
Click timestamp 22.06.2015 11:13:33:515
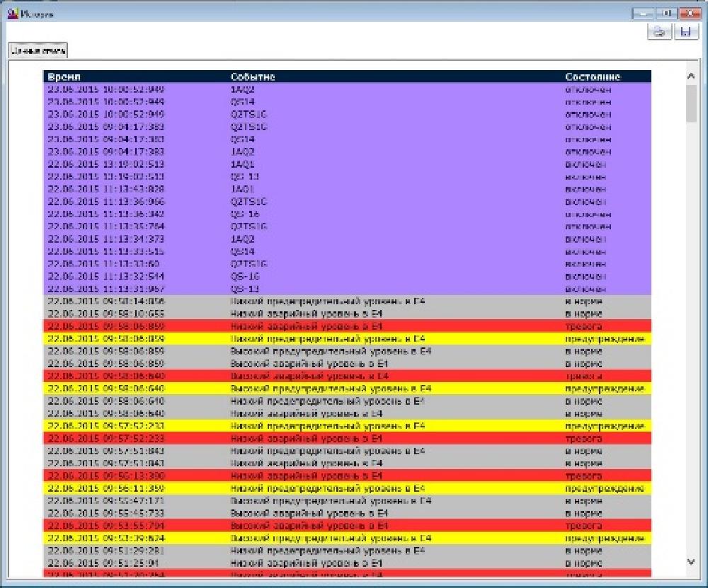click(x=106, y=252)
